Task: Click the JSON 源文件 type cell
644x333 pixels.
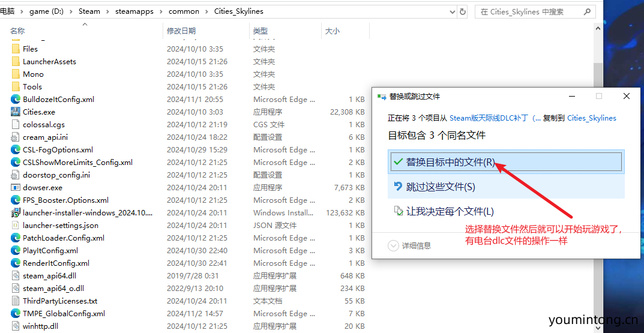Action: click(275, 226)
